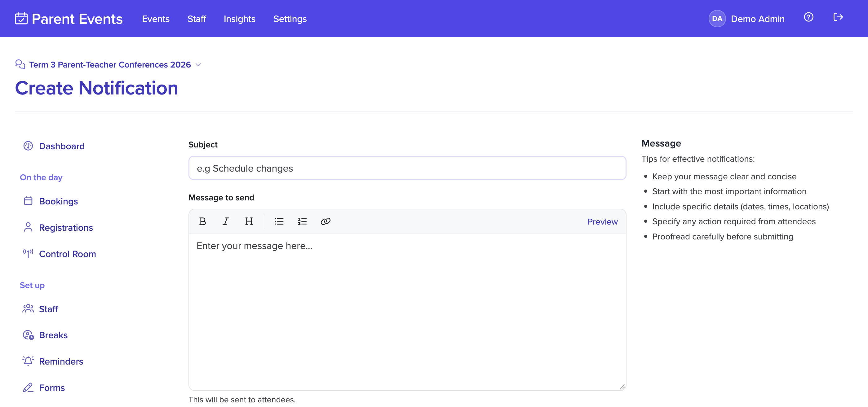Click the Control Room antenna icon
Viewport: 868px width, 407px height.
pyautogui.click(x=28, y=253)
